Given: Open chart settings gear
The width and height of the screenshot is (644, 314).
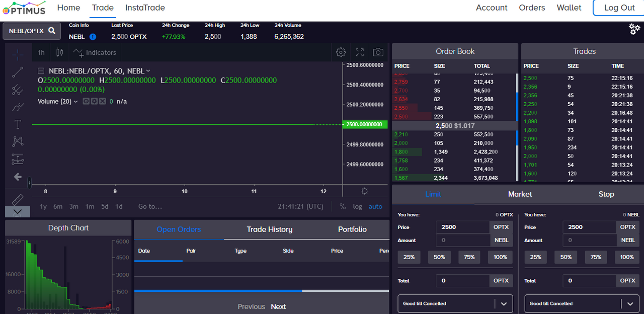Looking at the screenshot, I should (x=341, y=52).
